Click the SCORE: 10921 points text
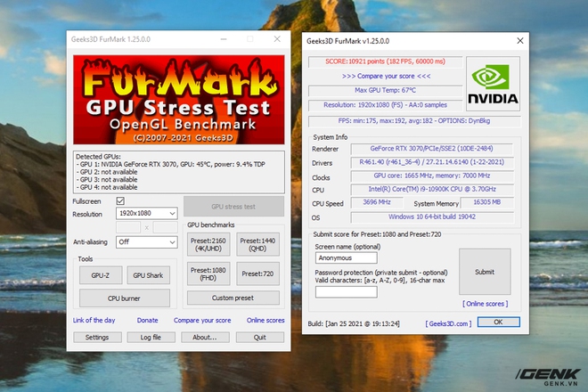This screenshot has height=392, width=588. point(385,61)
